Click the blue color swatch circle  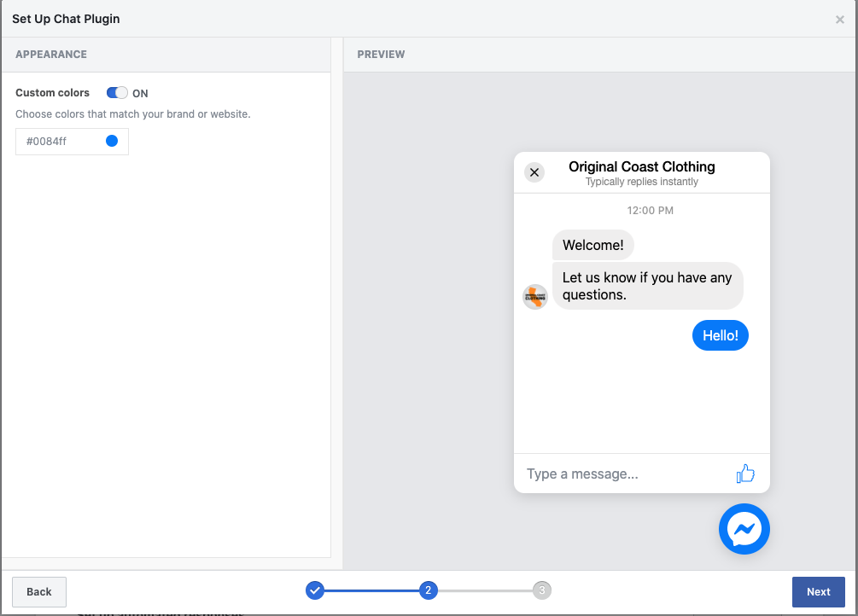click(112, 141)
